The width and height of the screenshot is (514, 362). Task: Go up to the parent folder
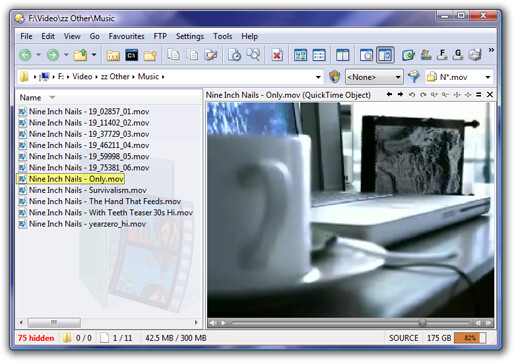click(x=80, y=55)
